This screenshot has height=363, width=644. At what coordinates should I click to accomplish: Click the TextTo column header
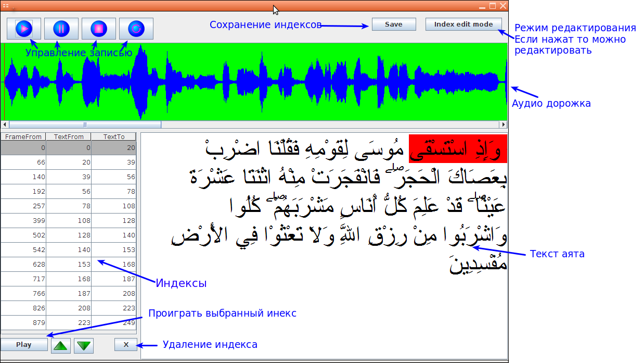click(114, 136)
